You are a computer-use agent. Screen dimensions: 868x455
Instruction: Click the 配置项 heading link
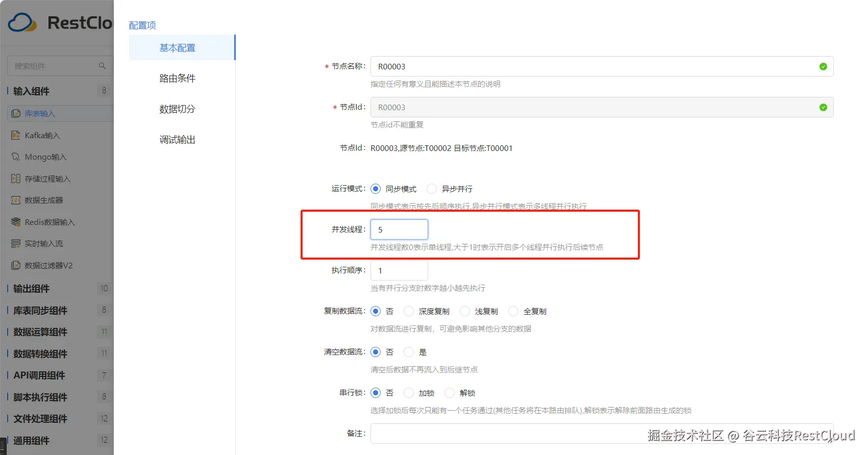click(142, 25)
